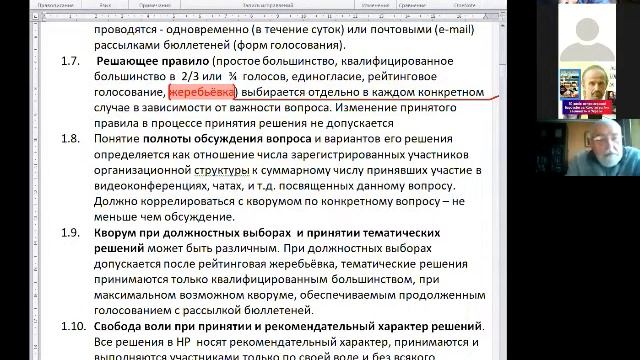Click the ribbon group label "Примечания"

(x=155, y=5)
